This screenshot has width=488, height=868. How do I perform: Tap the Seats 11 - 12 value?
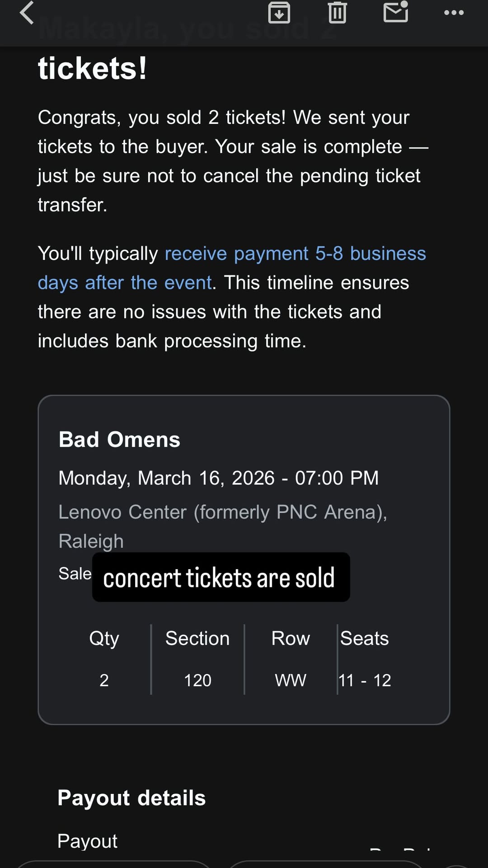point(365,680)
